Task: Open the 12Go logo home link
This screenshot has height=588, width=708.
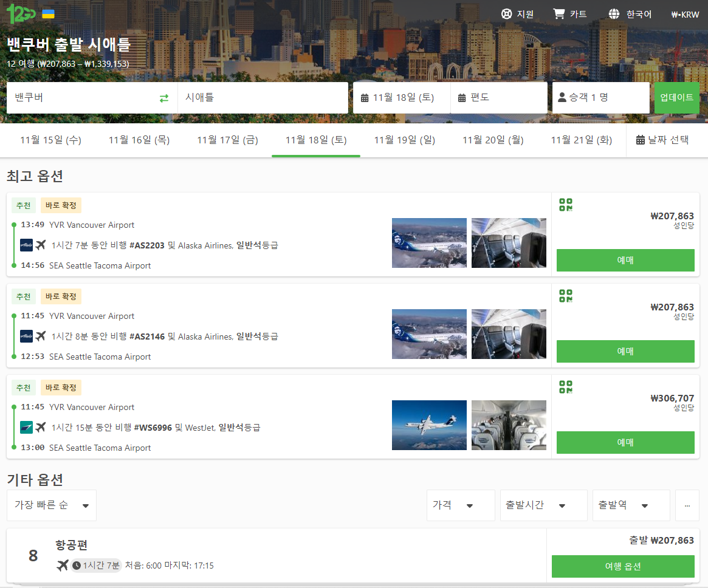Action: click(x=21, y=13)
